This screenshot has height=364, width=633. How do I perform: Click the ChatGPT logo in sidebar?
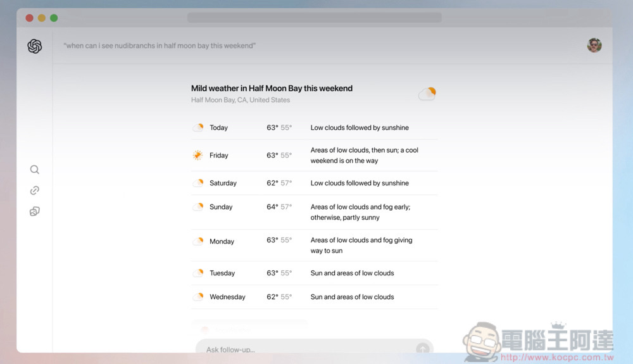pyautogui.click(x=35, y=46)
